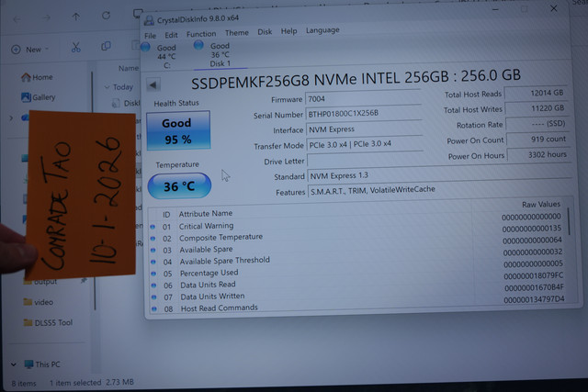Click the Serial Number field
This screenshot has height=392, width=588.
364,113
